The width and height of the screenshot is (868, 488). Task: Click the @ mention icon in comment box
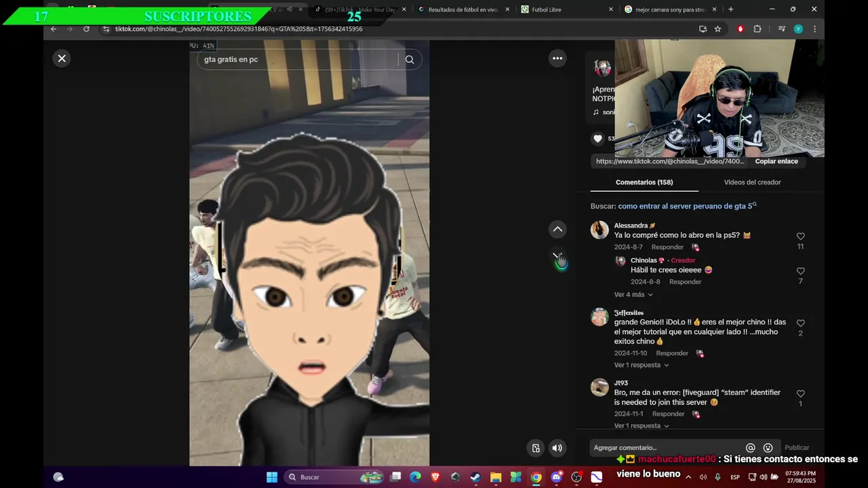click(x=750, y=448)
